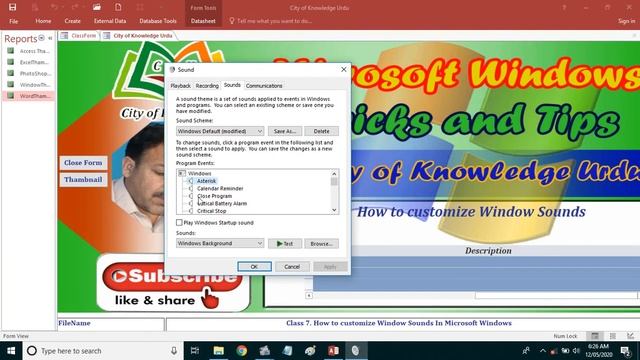Open the Reports navigation pane dropdown arrow
The image size is (640, 360).
tap(41, 38)
